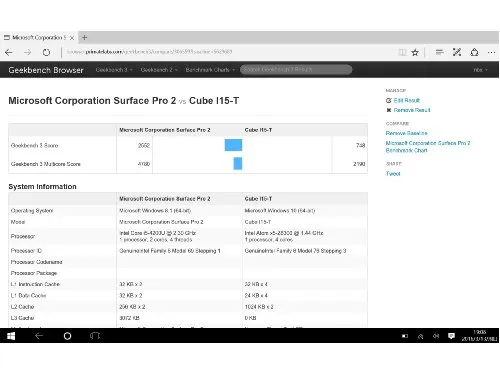Open reading view from the book icon
The width and height of the screenshot is (500, 375).
(x=402, y=52)
